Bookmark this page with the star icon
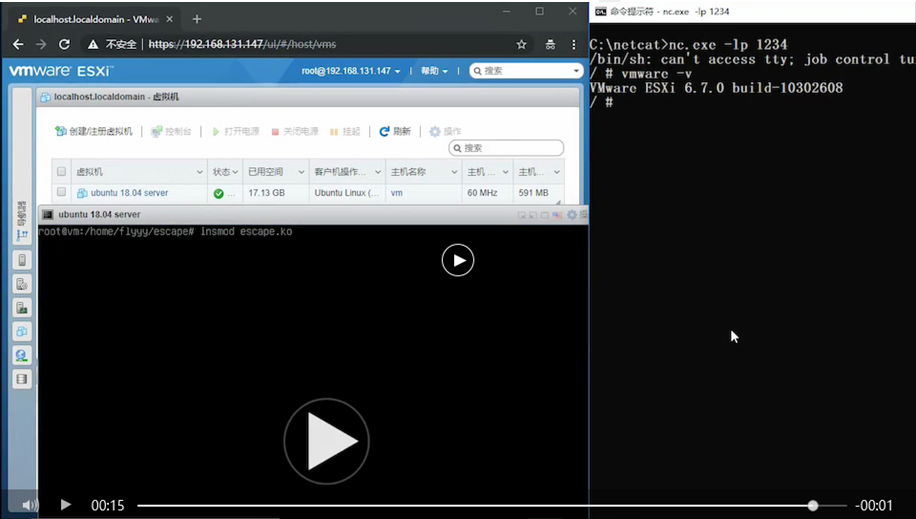916x519 pixels. tap(521, 44)
